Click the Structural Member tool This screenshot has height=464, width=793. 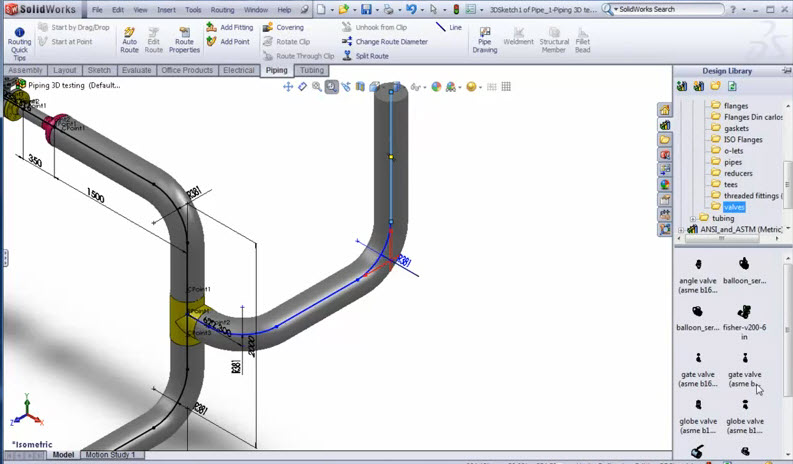[x=554, y=40]
